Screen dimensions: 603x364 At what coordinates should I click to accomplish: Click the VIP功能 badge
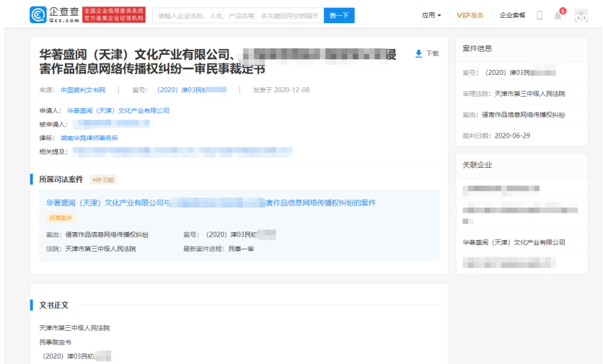(103, 179)
